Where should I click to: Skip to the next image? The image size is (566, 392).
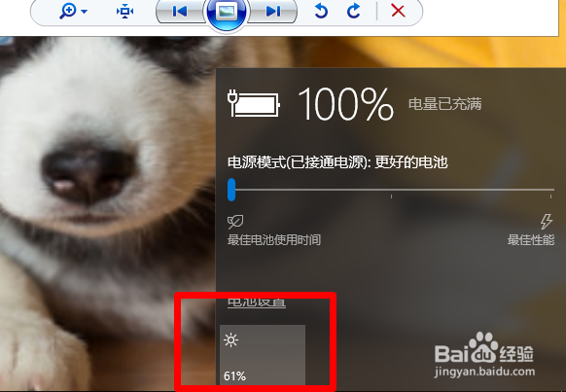[273, 12]
